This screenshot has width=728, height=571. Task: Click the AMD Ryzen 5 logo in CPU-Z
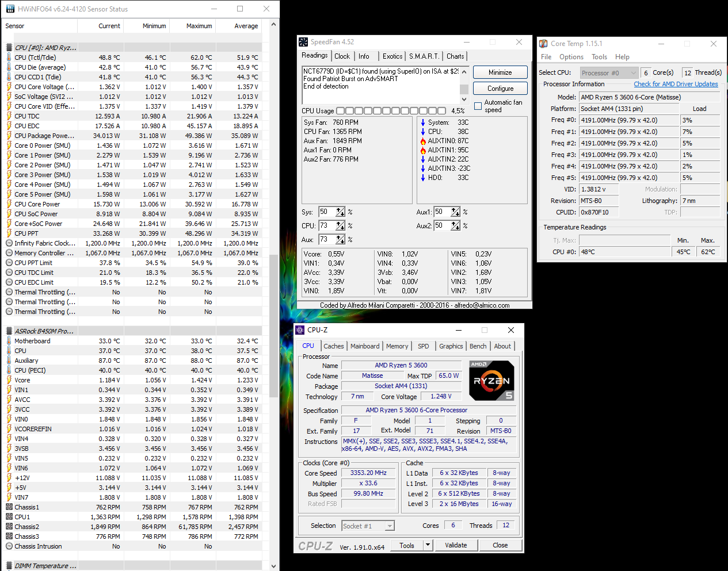491,381
